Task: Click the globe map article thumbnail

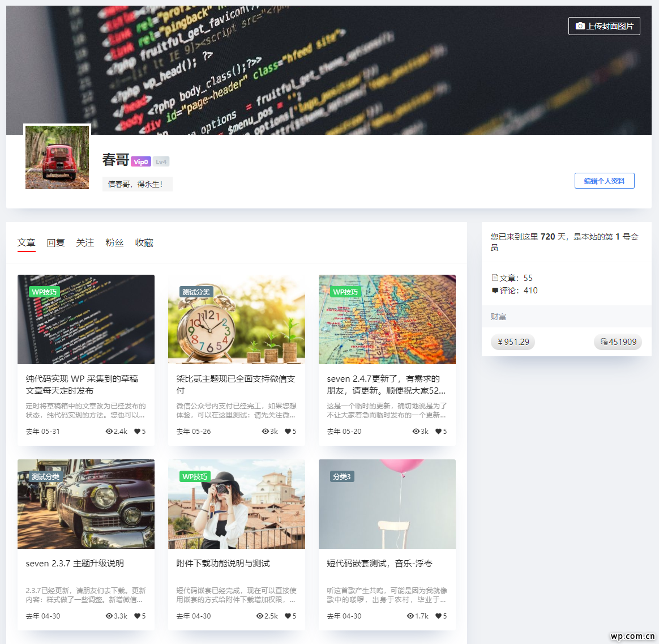Action: (387, 319)
